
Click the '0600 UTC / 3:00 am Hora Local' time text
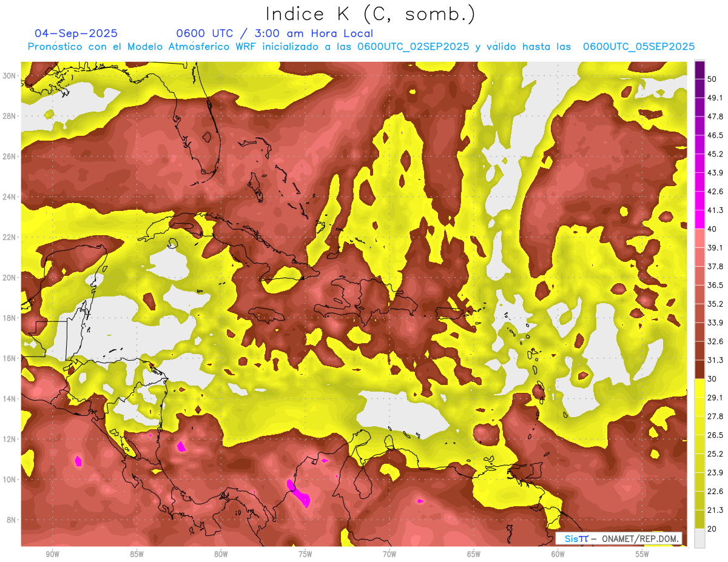point(275,33)
